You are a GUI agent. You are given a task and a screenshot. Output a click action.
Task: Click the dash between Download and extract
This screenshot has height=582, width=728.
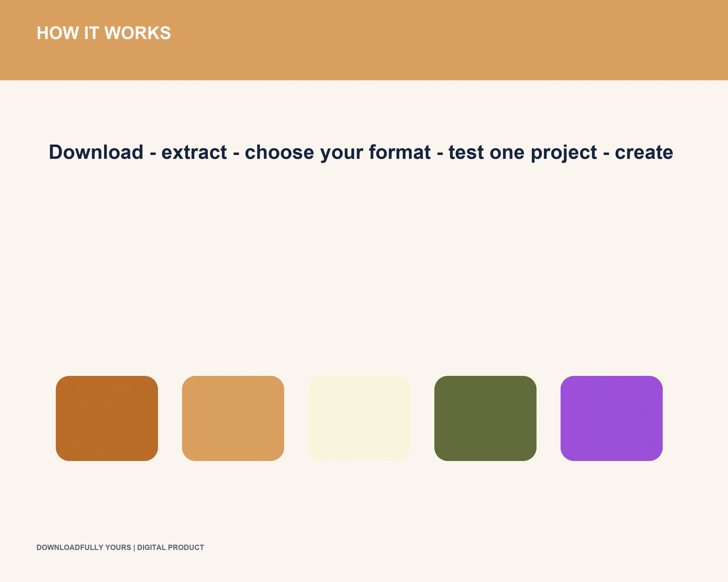[153, 154]
